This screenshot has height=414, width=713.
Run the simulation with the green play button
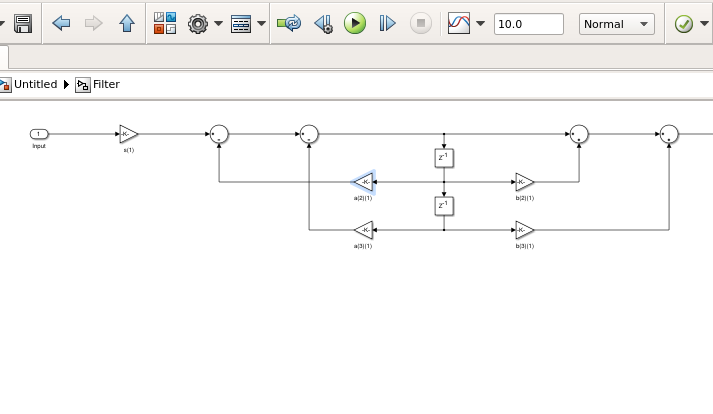coord(355,24)
